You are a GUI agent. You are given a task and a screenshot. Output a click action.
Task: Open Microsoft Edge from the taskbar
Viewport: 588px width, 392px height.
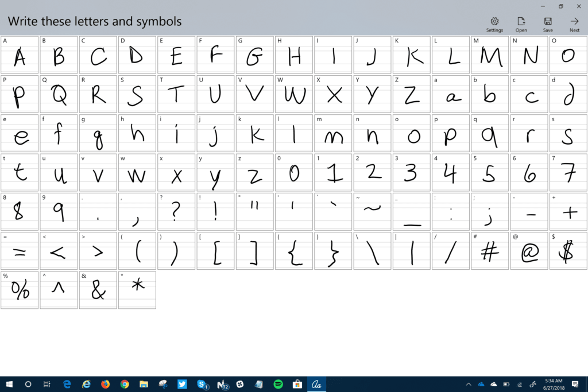[67, 383]
